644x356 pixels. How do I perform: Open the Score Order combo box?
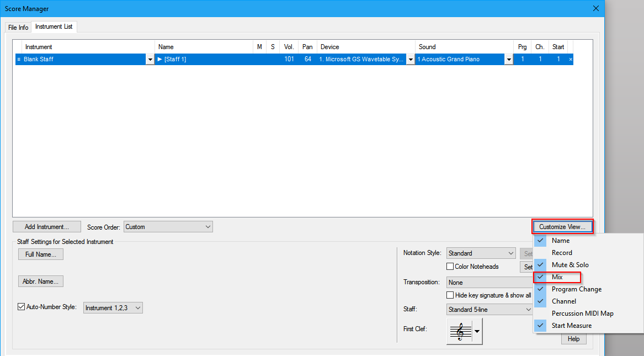tap(168, 227)
